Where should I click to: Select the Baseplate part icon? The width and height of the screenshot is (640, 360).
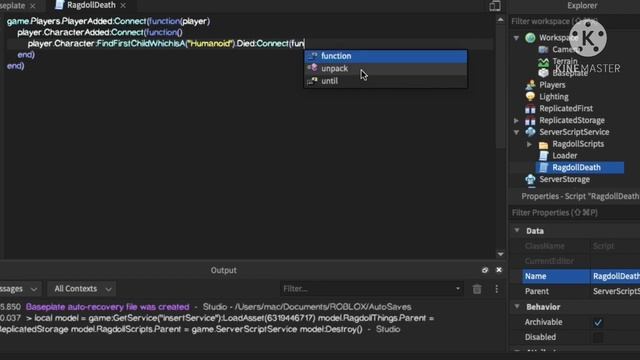[543, 73]
